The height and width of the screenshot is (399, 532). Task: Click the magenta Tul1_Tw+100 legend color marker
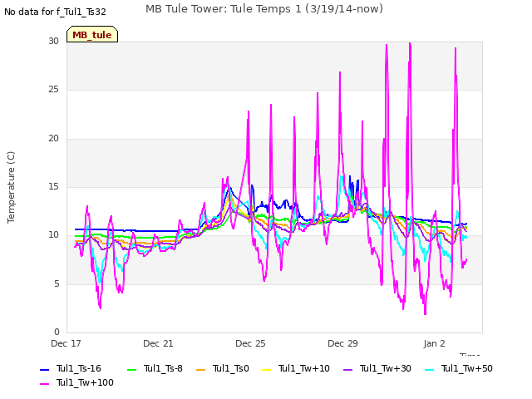[x=44, y=384]
